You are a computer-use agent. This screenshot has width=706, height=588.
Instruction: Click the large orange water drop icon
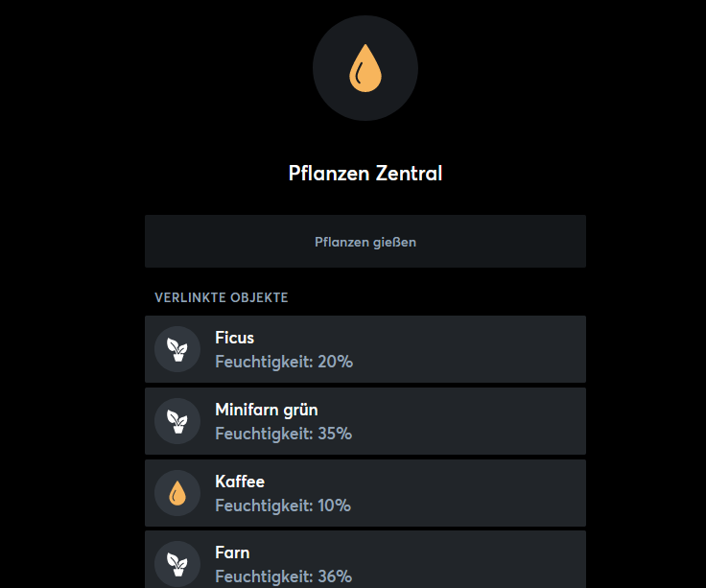point(365,68)
